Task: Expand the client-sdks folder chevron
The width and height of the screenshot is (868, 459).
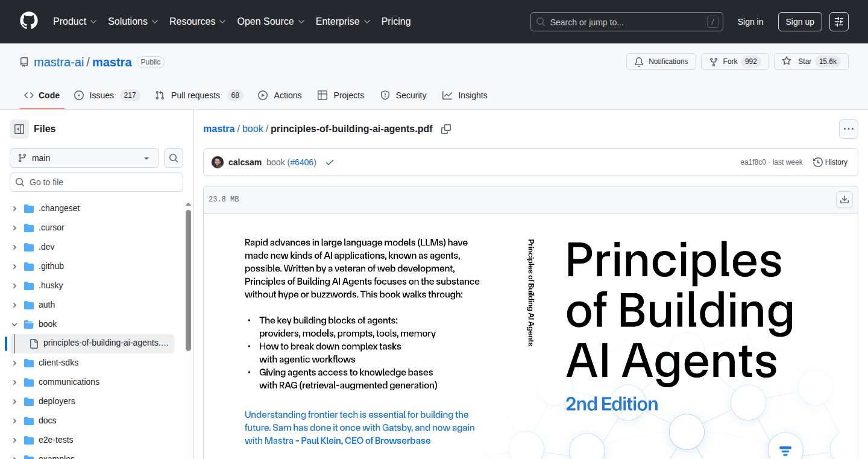Action: click(14, 362)
